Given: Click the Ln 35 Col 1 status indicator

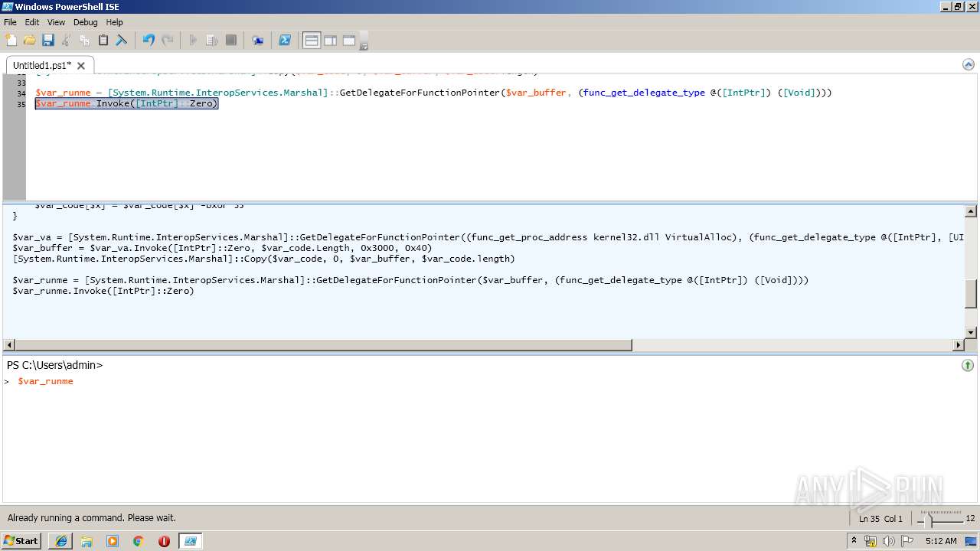Looking at the screenshot, I should (x=880, y=519).
